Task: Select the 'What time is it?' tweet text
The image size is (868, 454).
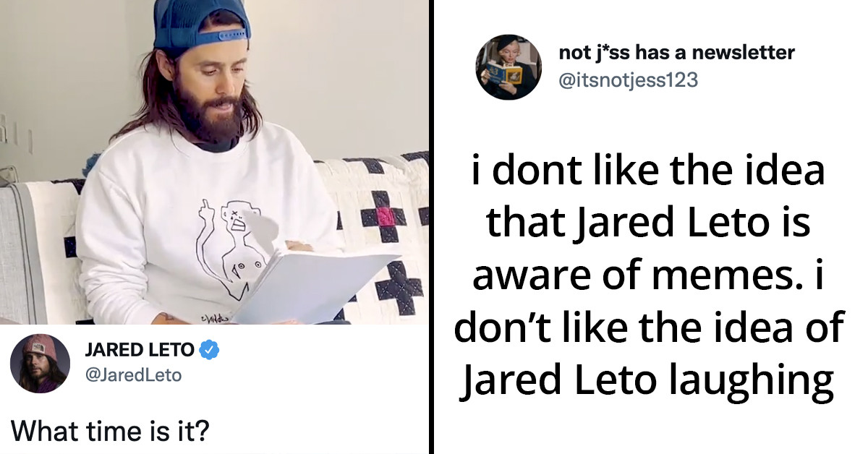Action: [110, 432]
